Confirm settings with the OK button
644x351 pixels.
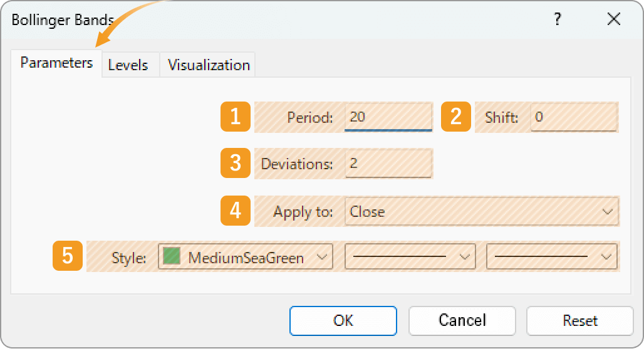[x=343, y=320]
